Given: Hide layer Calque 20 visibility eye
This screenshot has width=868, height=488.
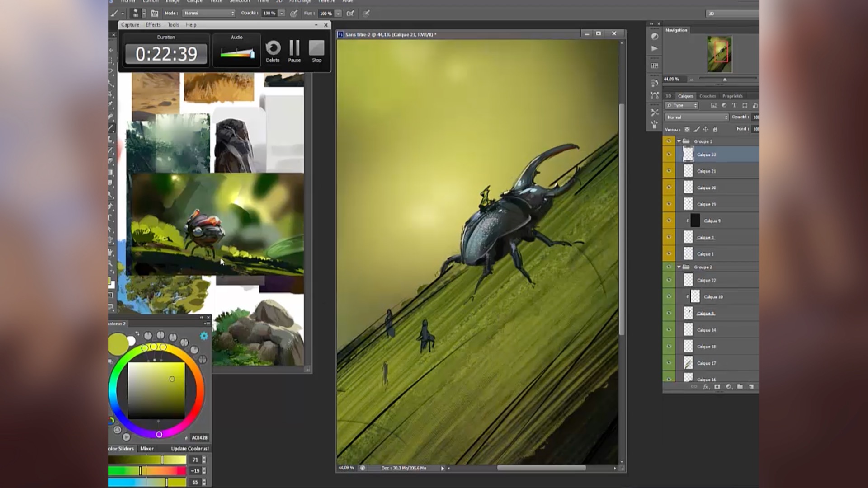Looking at the screenshot, I should tap(669, 188).
